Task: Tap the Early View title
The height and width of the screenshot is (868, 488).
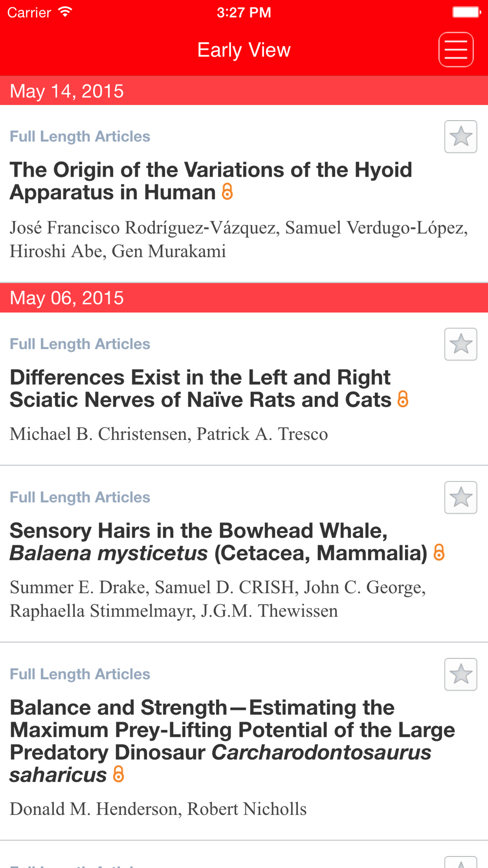Action: 244,50
